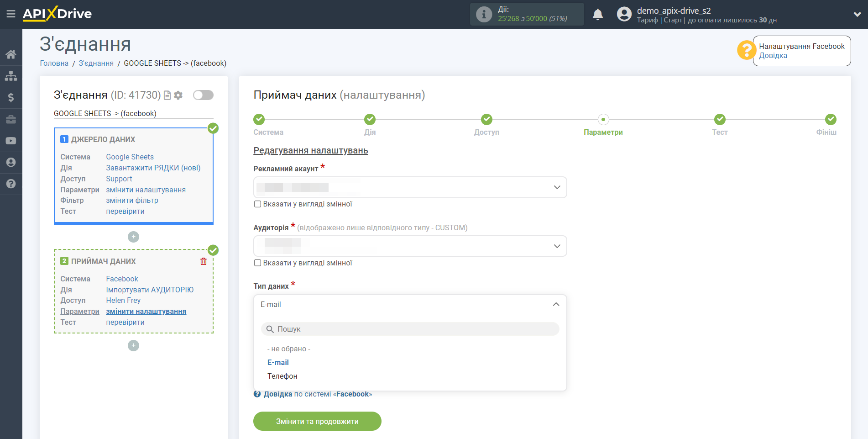868x439 pixels.
Task: Click receiver перевірити test link
Action: click(125, 323)
